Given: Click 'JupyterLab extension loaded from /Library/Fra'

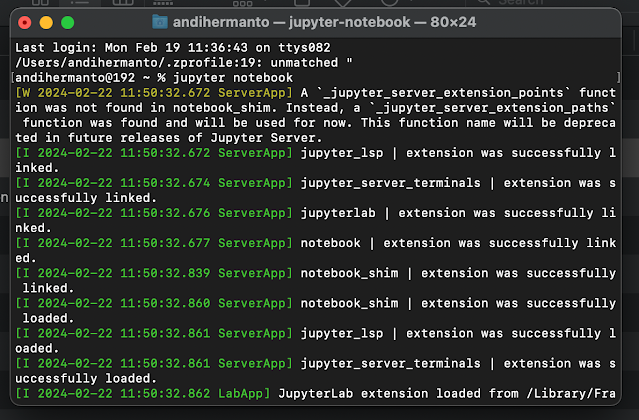Looking at the screenshot, I should pos(447,394).
